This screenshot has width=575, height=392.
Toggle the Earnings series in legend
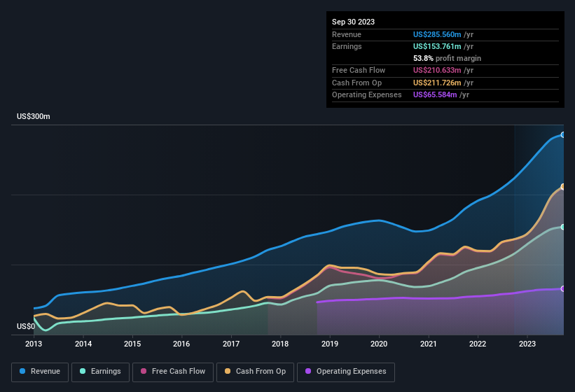point(100,372)
